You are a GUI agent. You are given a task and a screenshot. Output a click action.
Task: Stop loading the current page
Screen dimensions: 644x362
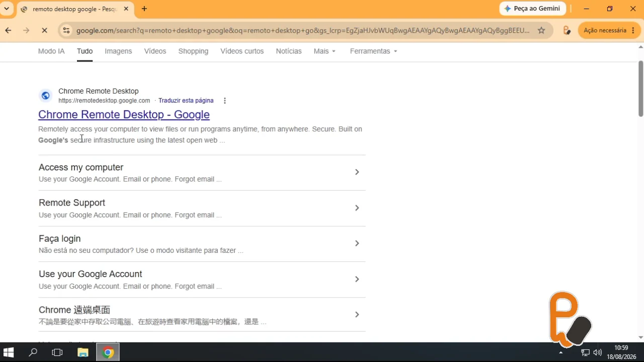[44, 31]
